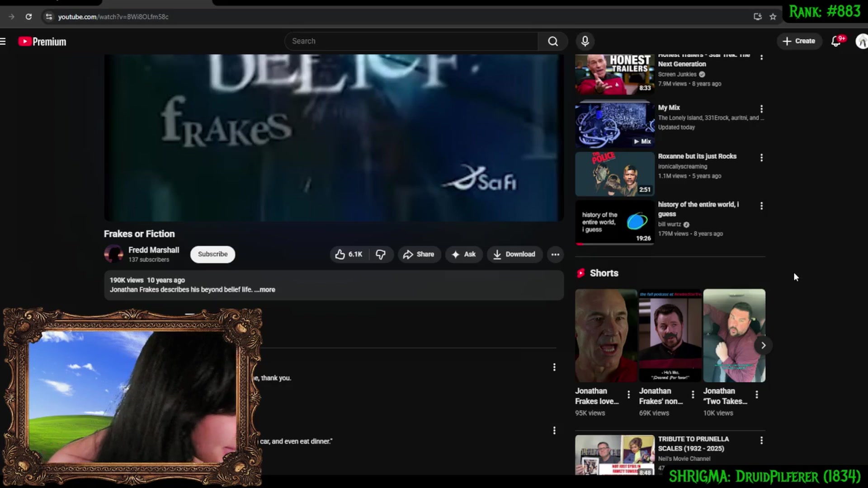The height and width of the screenshot is (488, 868).
Task: Reload the page in the browser
Action: point(28,17)
